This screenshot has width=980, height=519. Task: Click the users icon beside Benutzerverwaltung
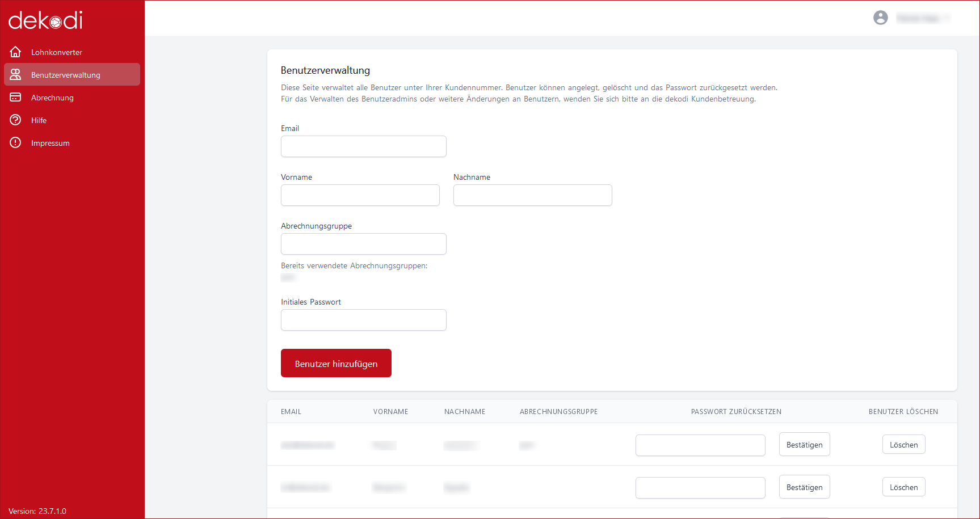[15, 75]
